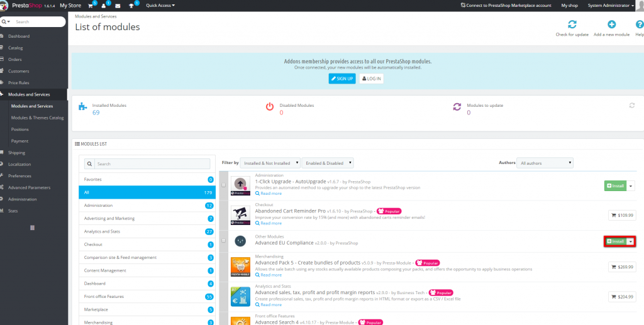Image resolution: width=644 pixels, height=325 pixels.
Task: Buy Advanced Pack 5 for $269.99
Action: pyautogui.click(x=622, y=267)
